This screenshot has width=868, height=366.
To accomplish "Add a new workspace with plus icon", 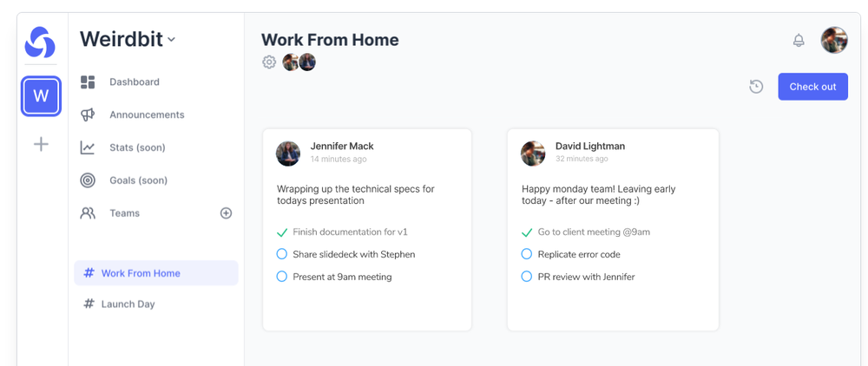I will (x=41, y=144).
